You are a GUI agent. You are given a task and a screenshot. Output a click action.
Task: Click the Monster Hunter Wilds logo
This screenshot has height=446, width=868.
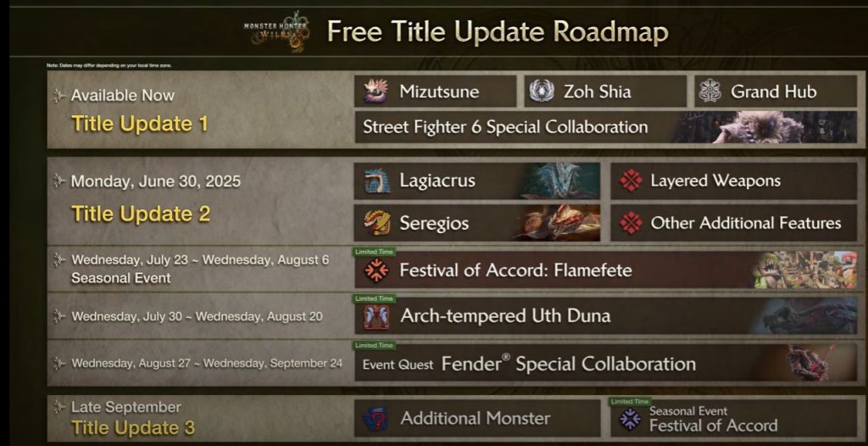(277, 31)
